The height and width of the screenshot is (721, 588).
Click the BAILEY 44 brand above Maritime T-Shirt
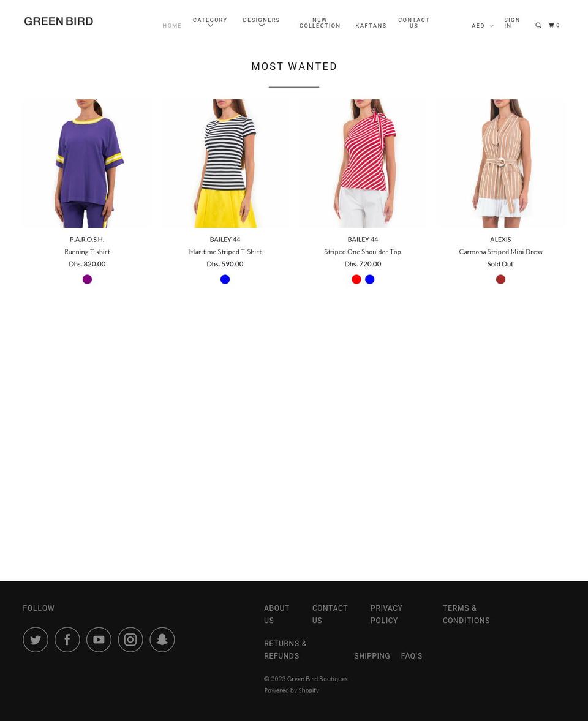225,239
